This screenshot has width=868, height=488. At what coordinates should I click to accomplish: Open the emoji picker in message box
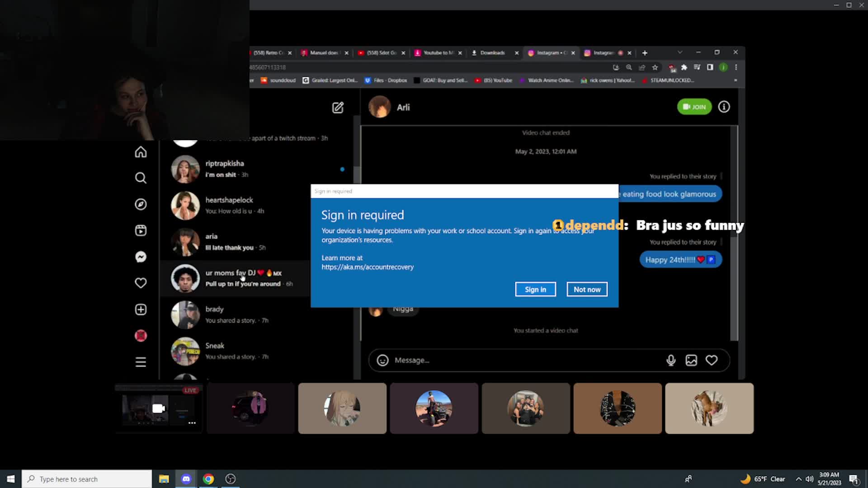[382, 360]
